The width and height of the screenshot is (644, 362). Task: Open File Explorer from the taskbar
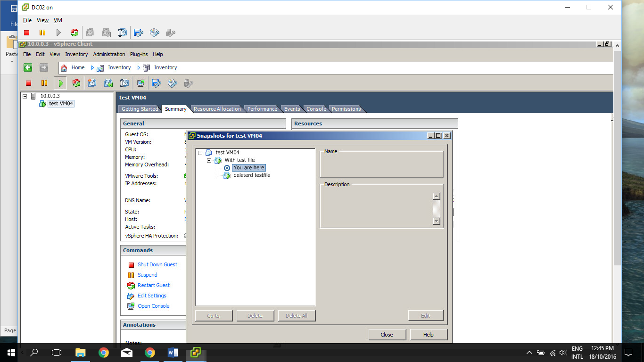click(81, 353)
